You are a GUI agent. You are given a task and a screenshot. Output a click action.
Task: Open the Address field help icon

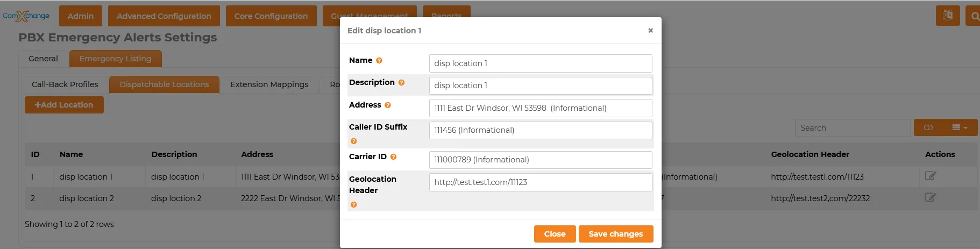(x=388, y=105)
